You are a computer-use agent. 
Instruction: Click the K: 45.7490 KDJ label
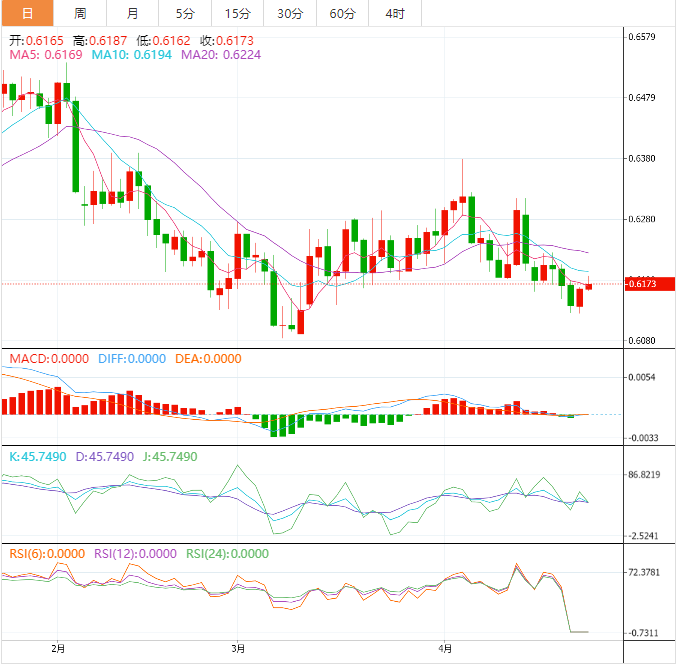tap(38, 456)
